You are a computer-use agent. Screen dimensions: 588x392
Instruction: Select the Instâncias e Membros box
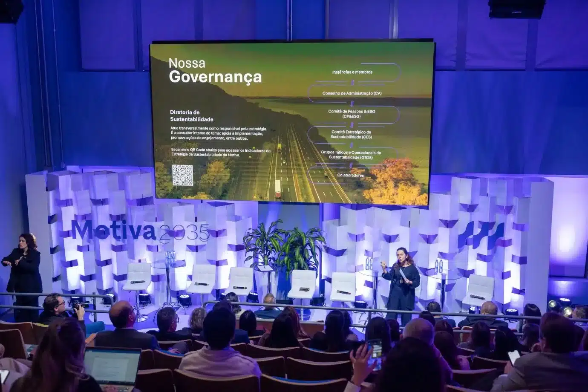(x=352, y=72)
